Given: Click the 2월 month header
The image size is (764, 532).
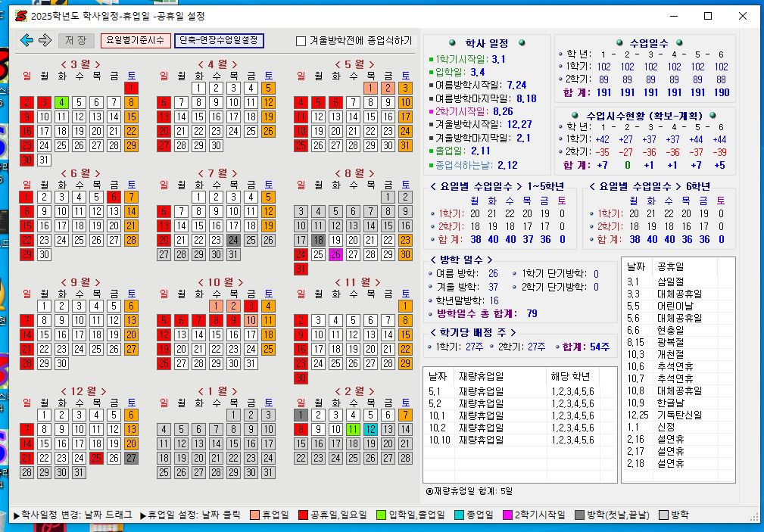Looking at the screenshot, I should (x=354, y=392).
